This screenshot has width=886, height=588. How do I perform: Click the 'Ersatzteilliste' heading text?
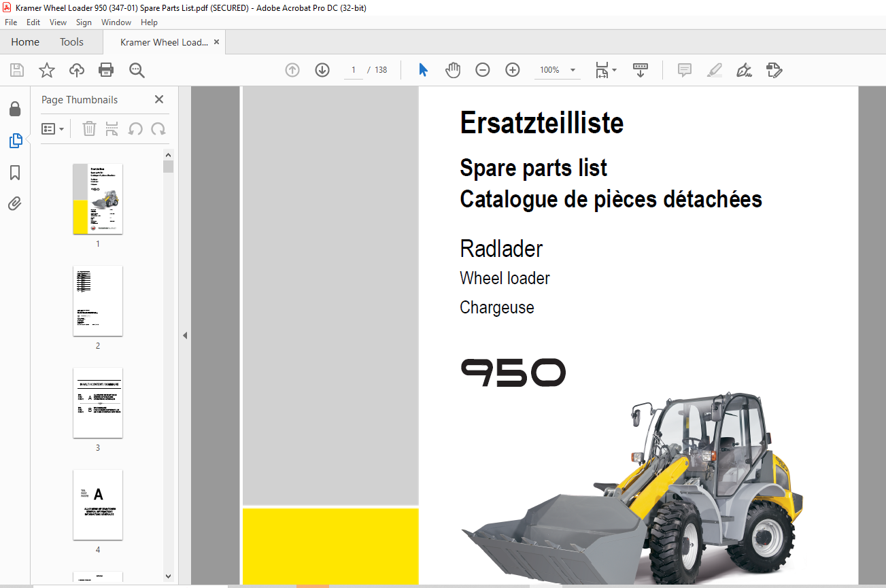(542, 124)
